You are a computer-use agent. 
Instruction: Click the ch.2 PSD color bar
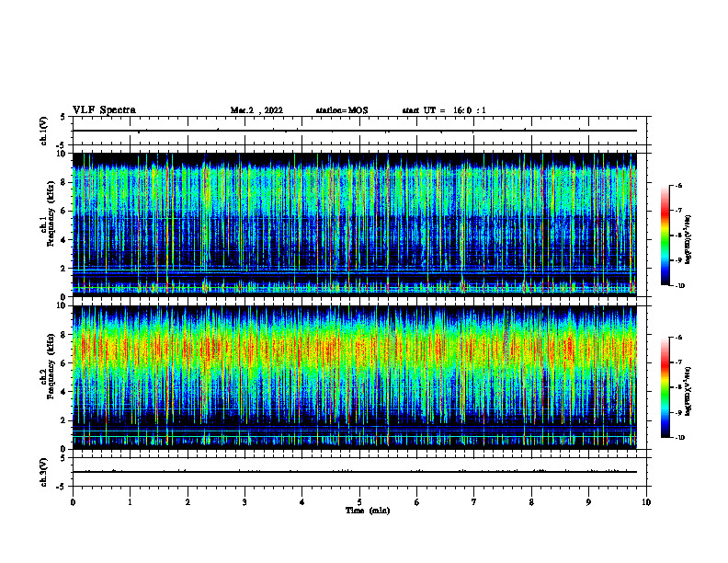665,387
